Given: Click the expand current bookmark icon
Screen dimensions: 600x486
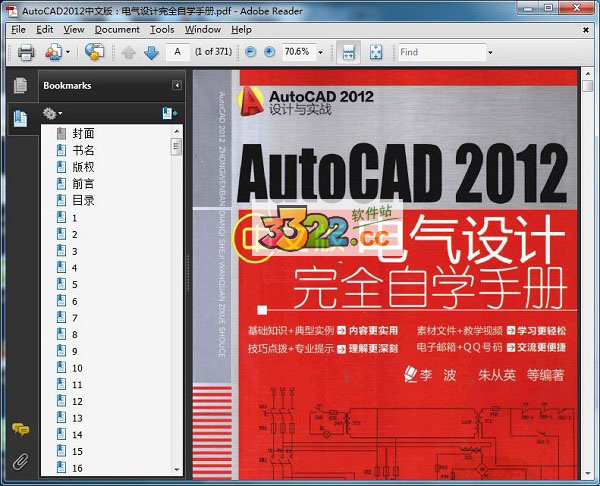Looking at the screenshot, I should click(x=170, y=113).
